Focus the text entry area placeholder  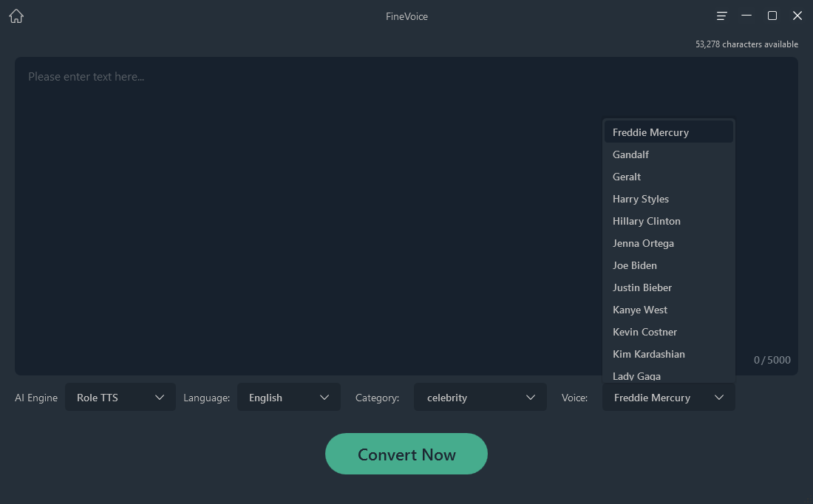tap(86, 77)
